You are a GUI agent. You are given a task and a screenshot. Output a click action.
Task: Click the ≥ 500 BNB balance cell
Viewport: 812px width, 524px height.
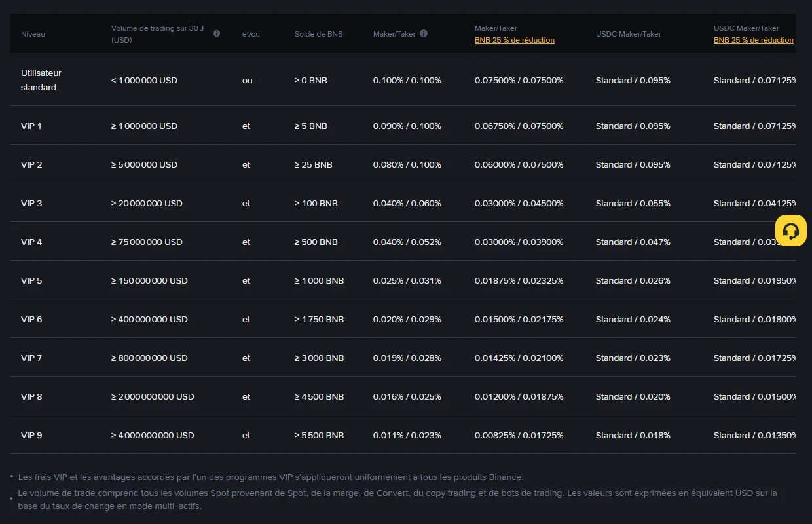coord(316,242)
